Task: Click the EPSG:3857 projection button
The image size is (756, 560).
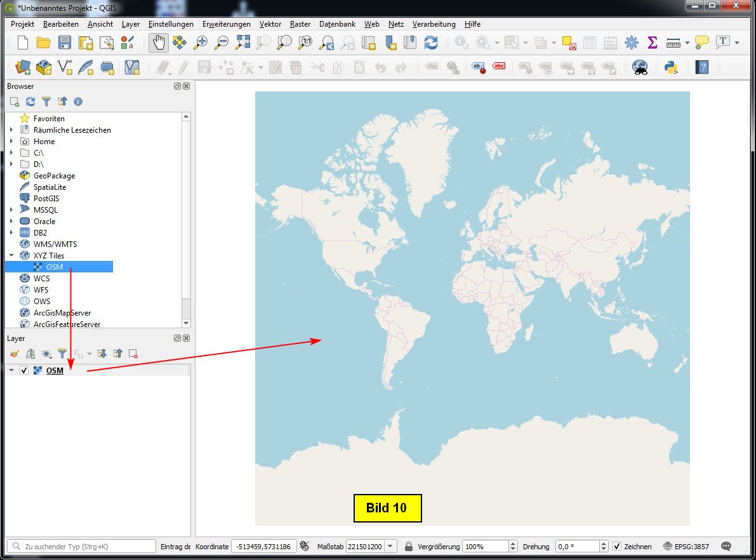Action: coord(686,546)
